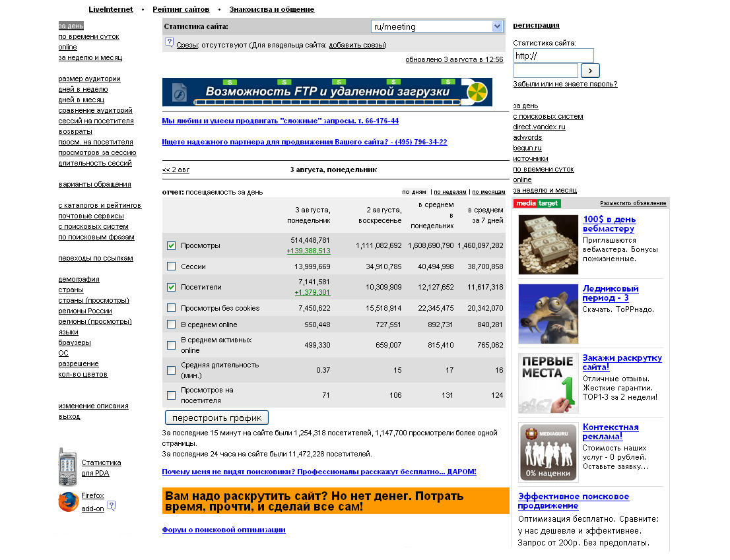Switch report to по месяцам
Screen dimensions: 730x560
pos(488,192)
